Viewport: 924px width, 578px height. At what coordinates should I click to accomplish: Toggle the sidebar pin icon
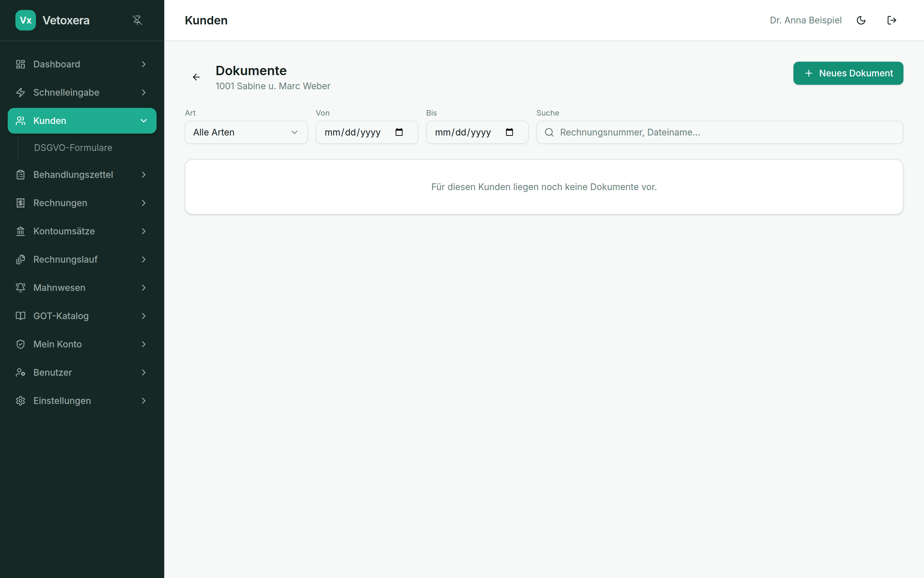[x=137, y=20]
